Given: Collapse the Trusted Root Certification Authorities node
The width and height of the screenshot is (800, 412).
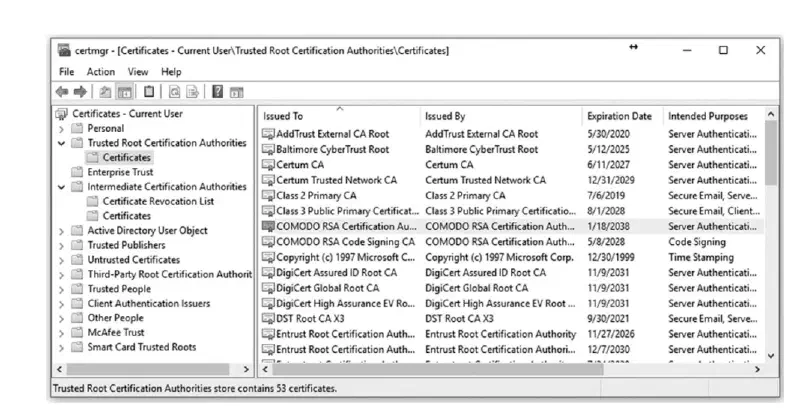Looking at the screenshot, I should click(61, 143).
